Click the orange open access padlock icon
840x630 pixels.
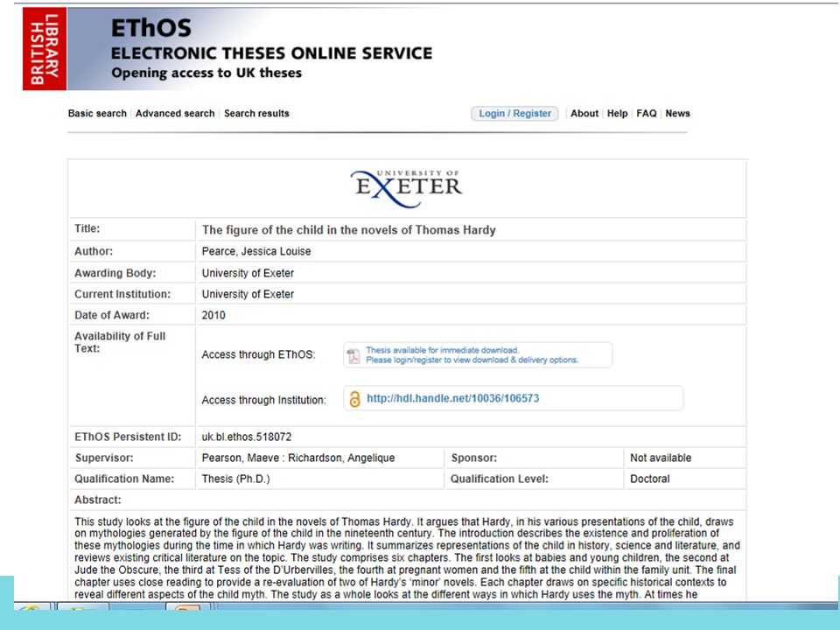pyautogui.click(x=354, y=399)
